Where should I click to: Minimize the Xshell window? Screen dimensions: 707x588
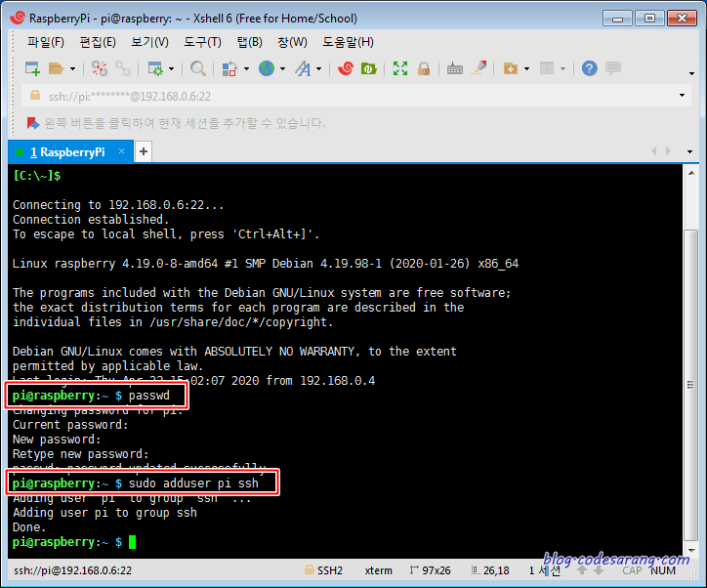(x=617, y=19)
